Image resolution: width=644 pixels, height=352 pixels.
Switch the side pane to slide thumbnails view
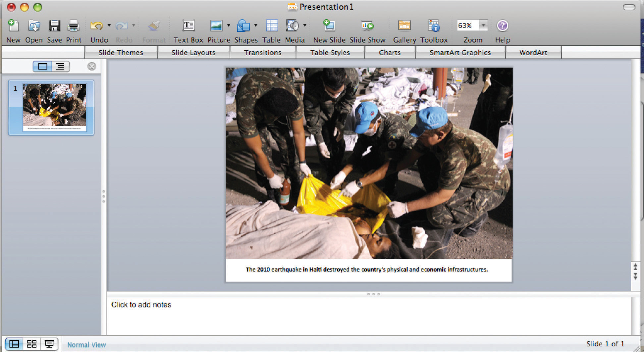(x=42, y=67)
